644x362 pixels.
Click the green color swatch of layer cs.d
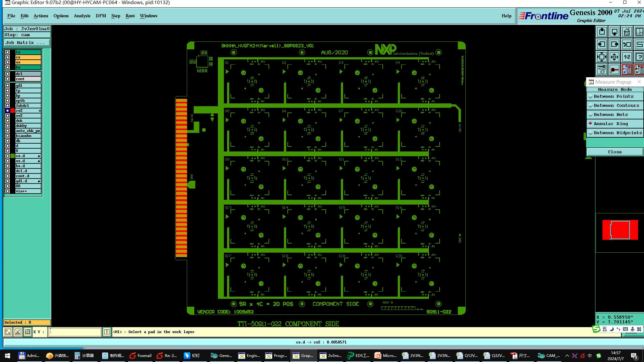[x=13, y=156]
